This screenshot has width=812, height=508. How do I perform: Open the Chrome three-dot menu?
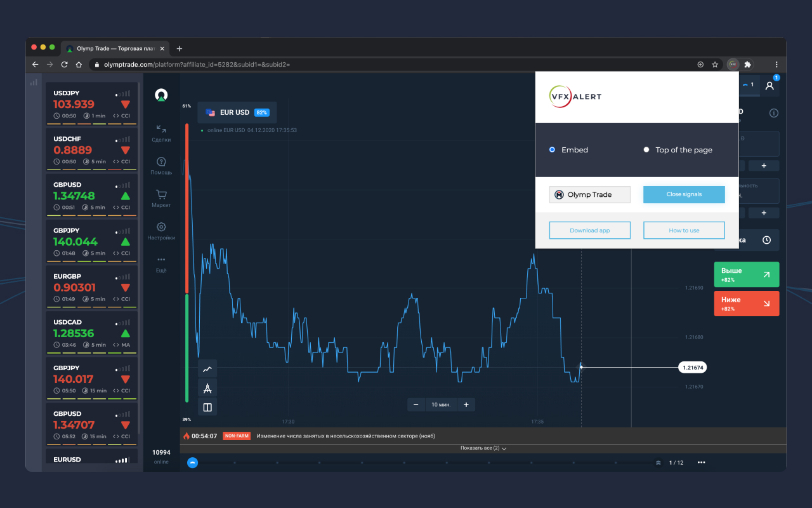click(776, 64)
